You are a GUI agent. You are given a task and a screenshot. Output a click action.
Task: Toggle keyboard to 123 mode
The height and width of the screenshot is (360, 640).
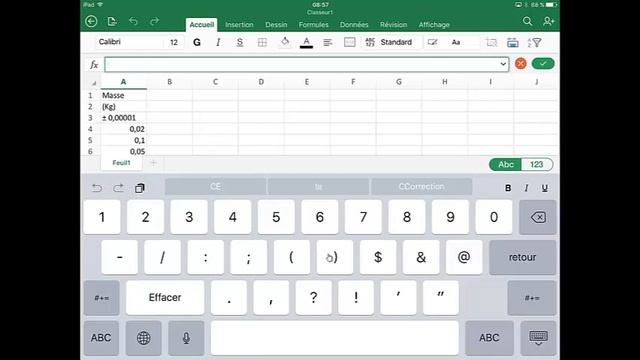pos(537,164)
